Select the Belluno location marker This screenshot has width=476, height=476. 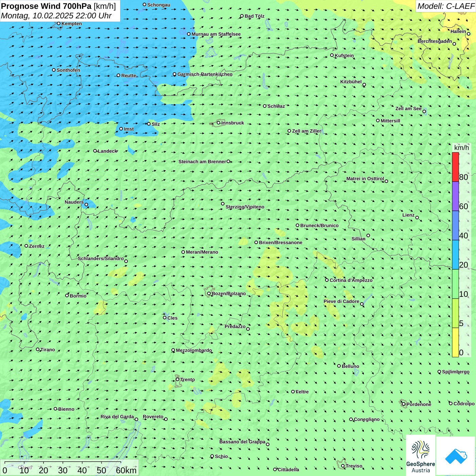(x=339, y=366)
